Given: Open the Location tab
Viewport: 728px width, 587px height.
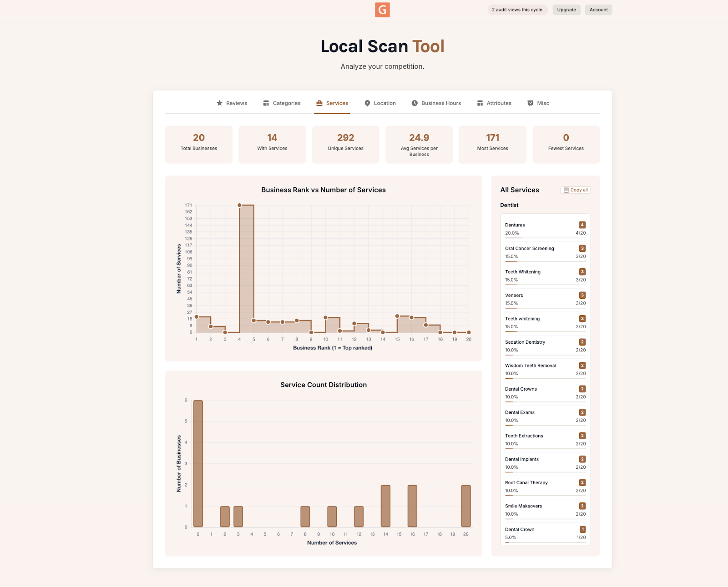Looking at the screenshot, I should point(380,103).
